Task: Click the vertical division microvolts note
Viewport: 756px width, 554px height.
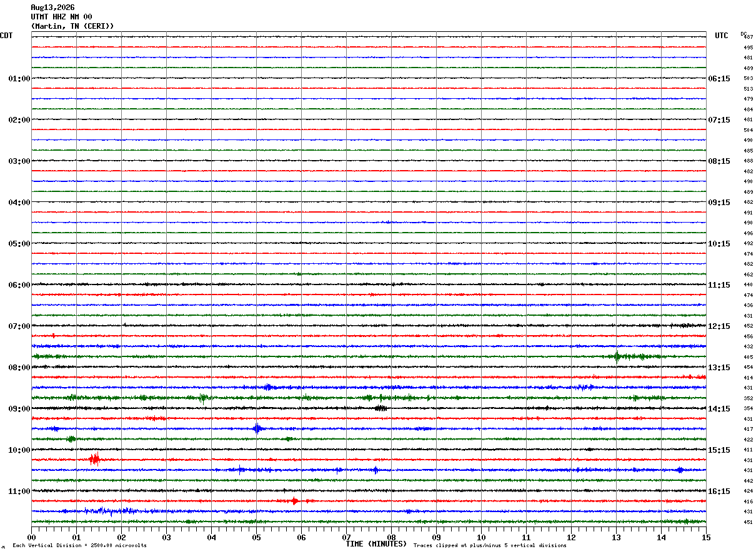Action: (79, 545)
